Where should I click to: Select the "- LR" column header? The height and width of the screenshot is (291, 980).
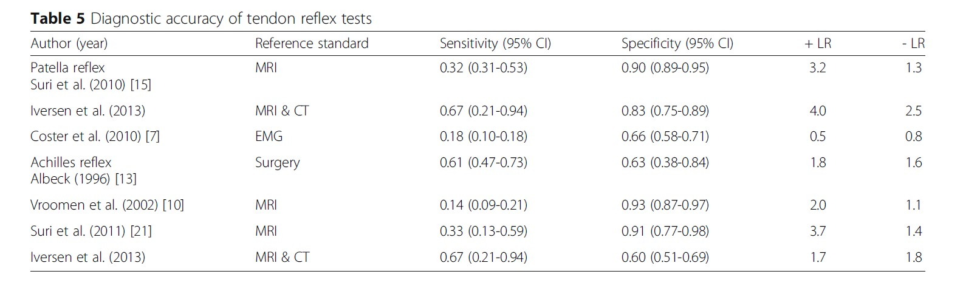click(913, 44)
